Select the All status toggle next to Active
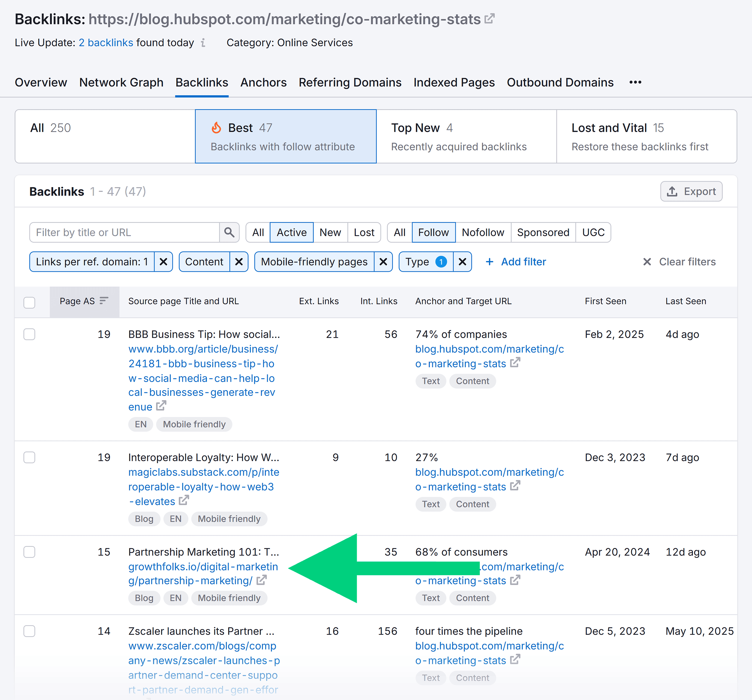The image size is (752, 700). pyautogui.click(x=258, y=232)
